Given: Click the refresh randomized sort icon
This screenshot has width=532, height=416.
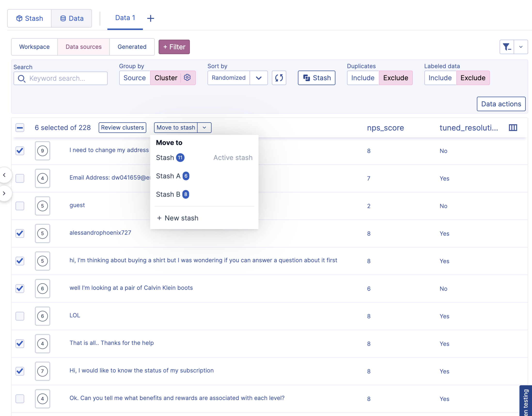Looking at the screenshot, I should point(279,78).
